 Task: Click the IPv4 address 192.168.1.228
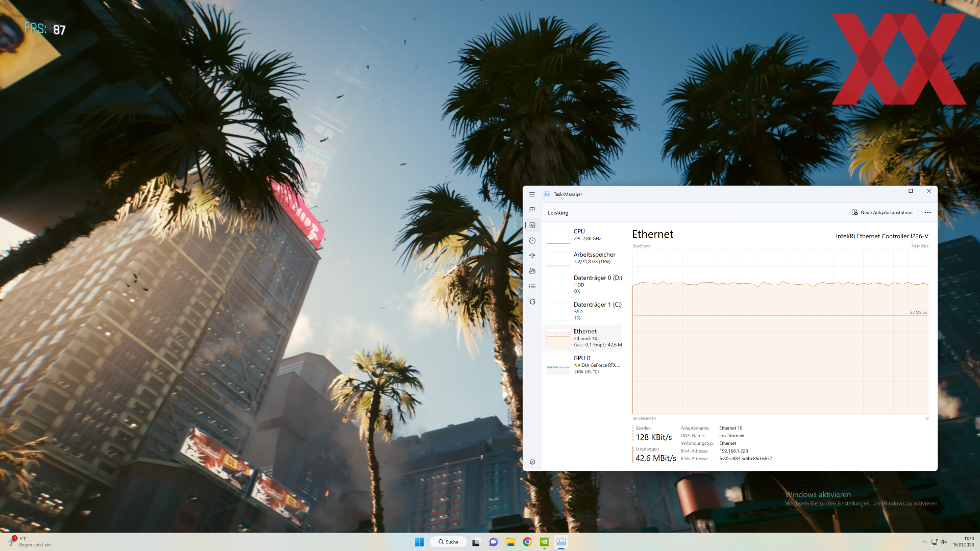point(733,451)
